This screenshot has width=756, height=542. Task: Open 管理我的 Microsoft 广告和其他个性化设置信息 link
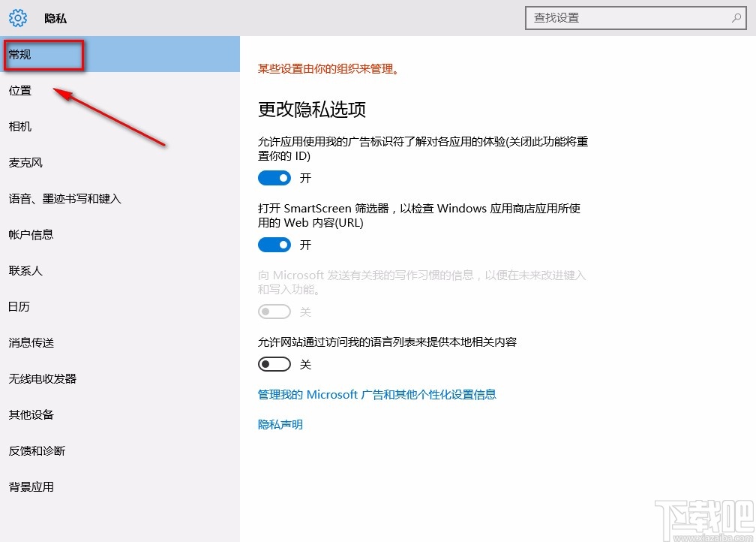point(375,394)
